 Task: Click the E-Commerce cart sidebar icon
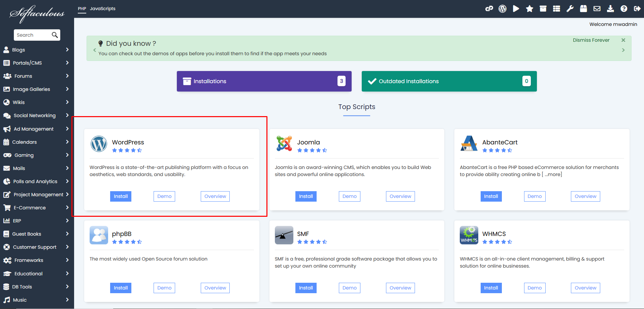7,208
